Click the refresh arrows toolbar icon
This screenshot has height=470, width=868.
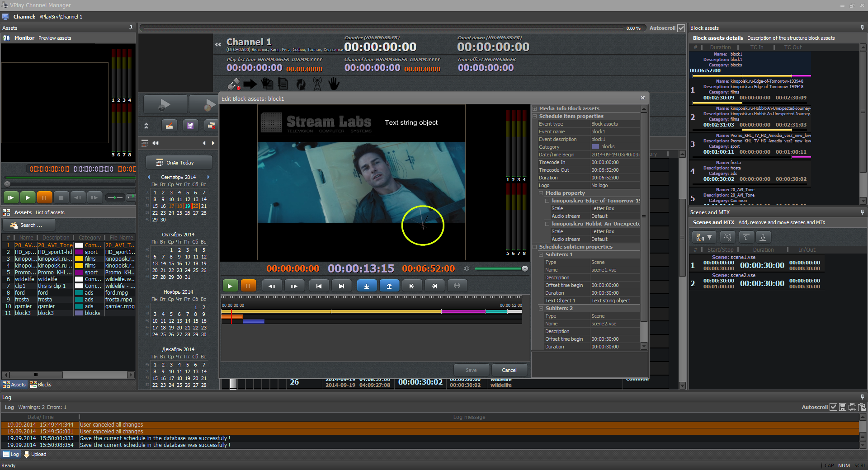[x=301, y=84]
